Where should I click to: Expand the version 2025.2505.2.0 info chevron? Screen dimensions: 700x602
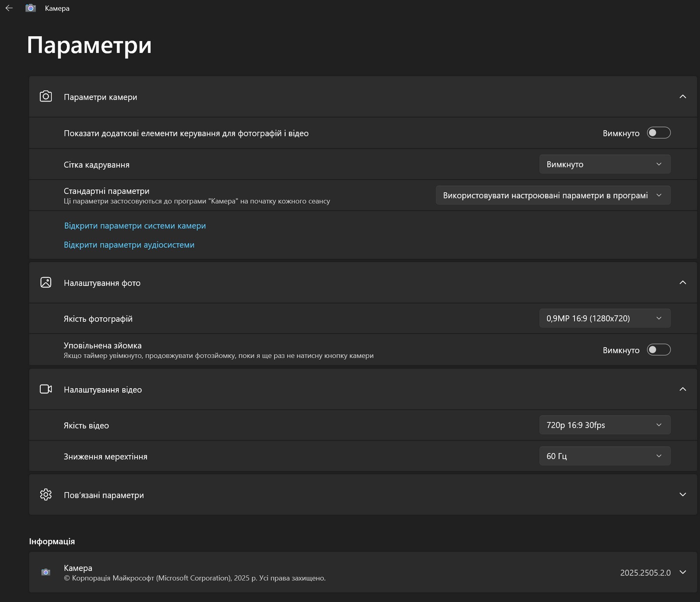point(682,572)
